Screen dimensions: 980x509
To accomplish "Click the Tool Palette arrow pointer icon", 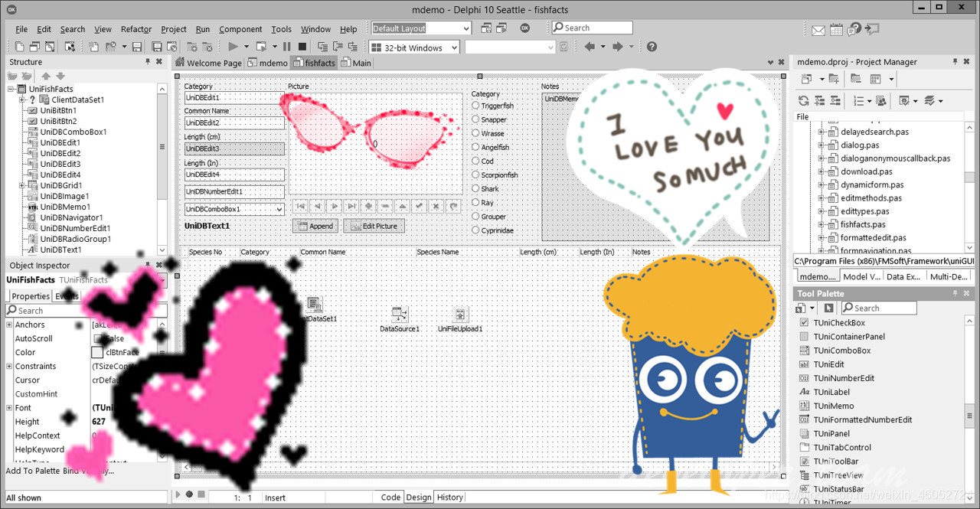I will tap(828, 308).
